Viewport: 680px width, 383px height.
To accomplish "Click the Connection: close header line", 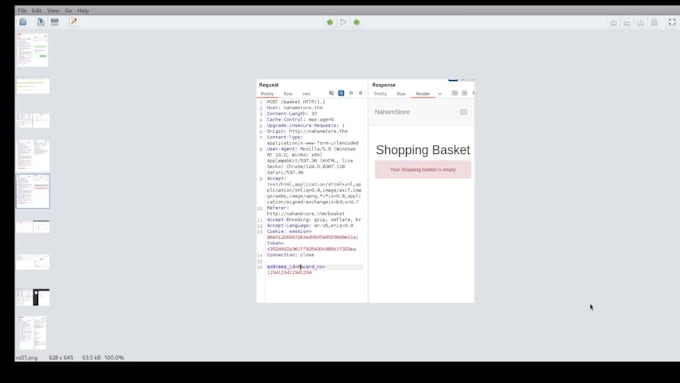I will (x=291, y=255).
